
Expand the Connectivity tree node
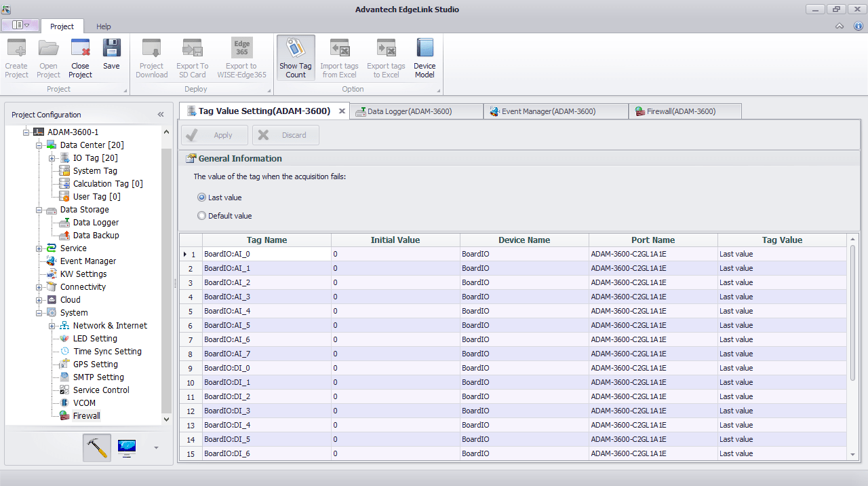tap(39, 286)
